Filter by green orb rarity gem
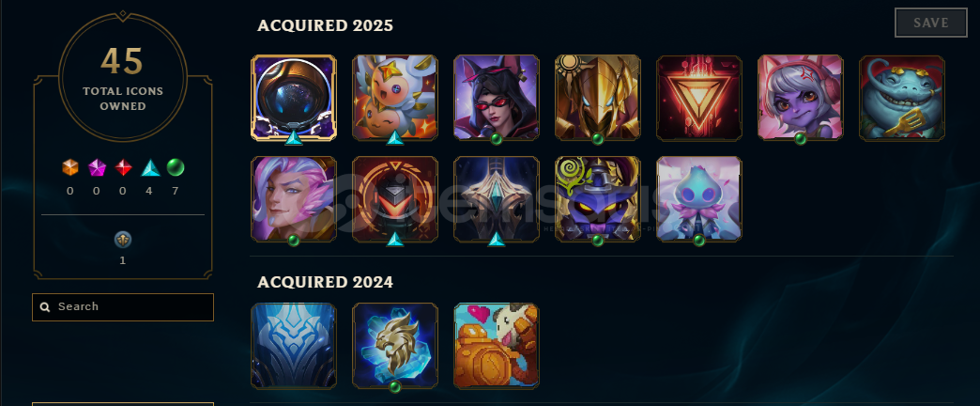The image size is (980, 406). pyautogui.click(x=176, y=167)
